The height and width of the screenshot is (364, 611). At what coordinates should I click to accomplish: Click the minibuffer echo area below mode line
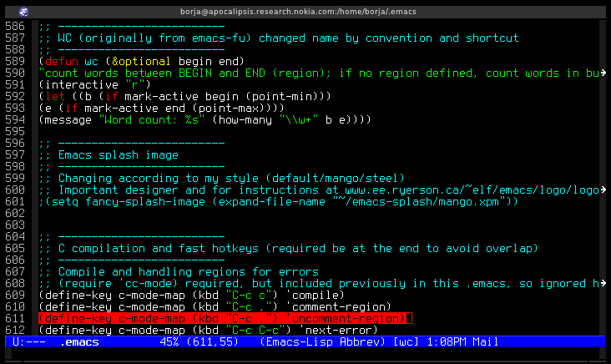pos(305,354)
